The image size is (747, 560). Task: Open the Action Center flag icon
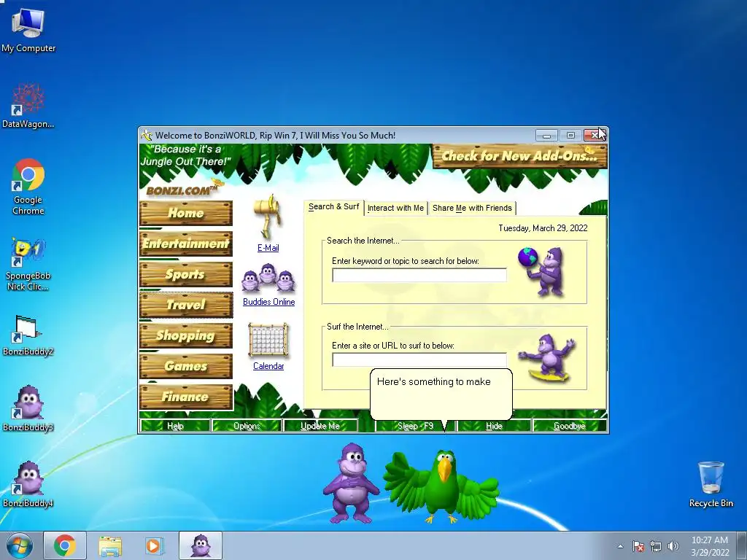pyautogui.click(x=638, y=546)
